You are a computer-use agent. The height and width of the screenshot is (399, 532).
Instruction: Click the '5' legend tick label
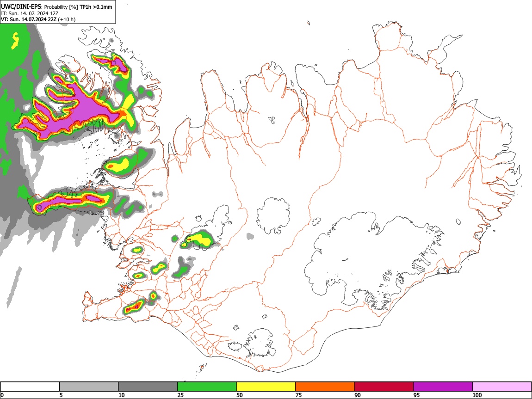[x=61, y=395]
